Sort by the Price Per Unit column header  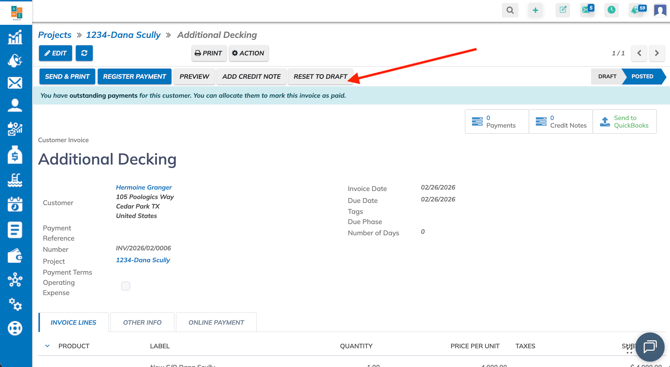pos(475,346)
